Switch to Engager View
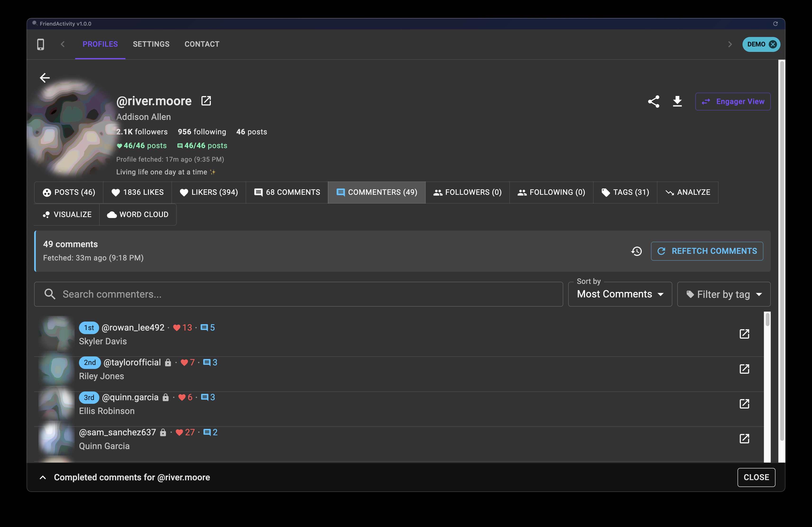Image resolution: width=812 pixels, height=527 pixels. coord(733,101)
